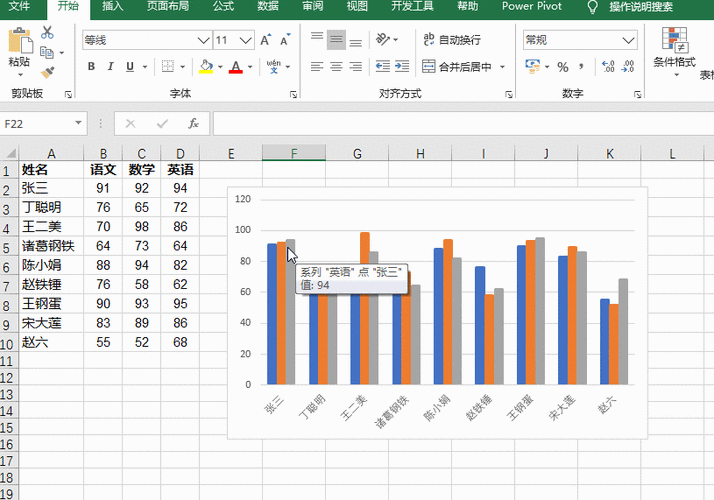Expand the font size dropdown showing 11
The image size is (714, 500).
(246, 41)
